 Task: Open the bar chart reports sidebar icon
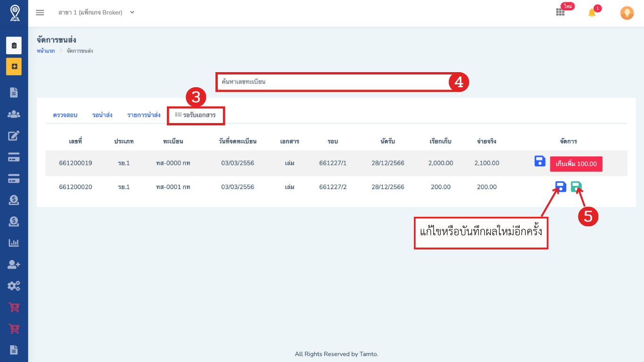pyautogui.click(x=14, y=243)
